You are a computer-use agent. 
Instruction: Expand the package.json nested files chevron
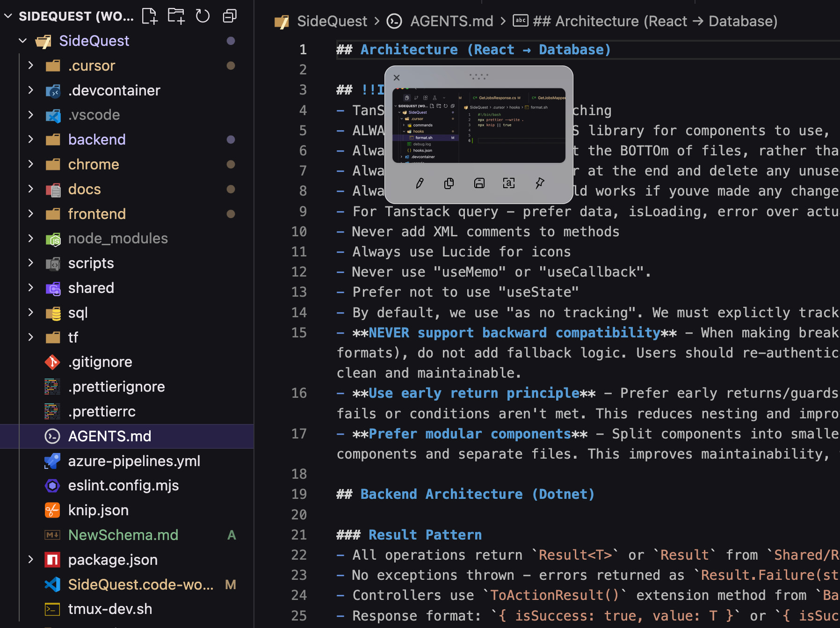tap(31, 560)
